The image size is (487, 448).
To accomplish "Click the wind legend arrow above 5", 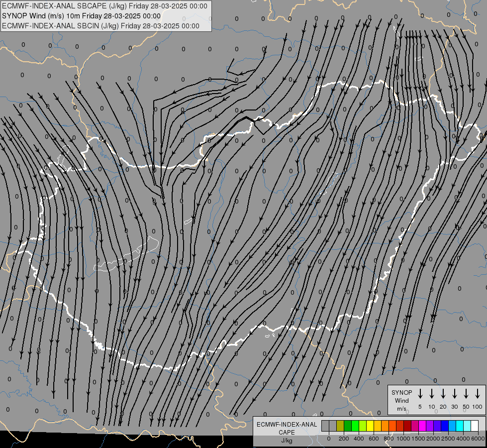I will [x=420, y=394].
